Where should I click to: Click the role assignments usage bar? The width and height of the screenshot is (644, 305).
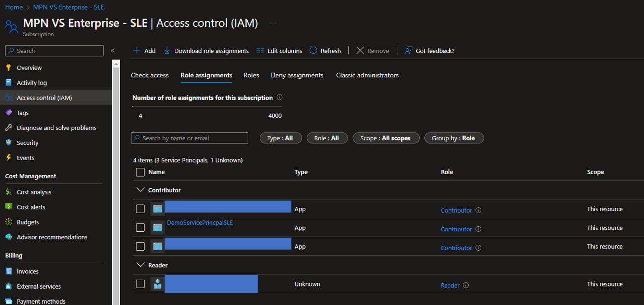click(207, 107)
